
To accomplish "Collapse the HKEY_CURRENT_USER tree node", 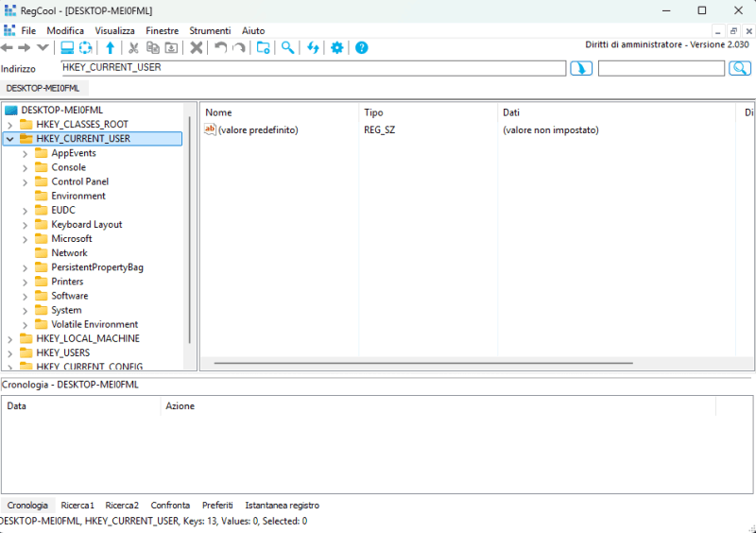I will 10,139.
